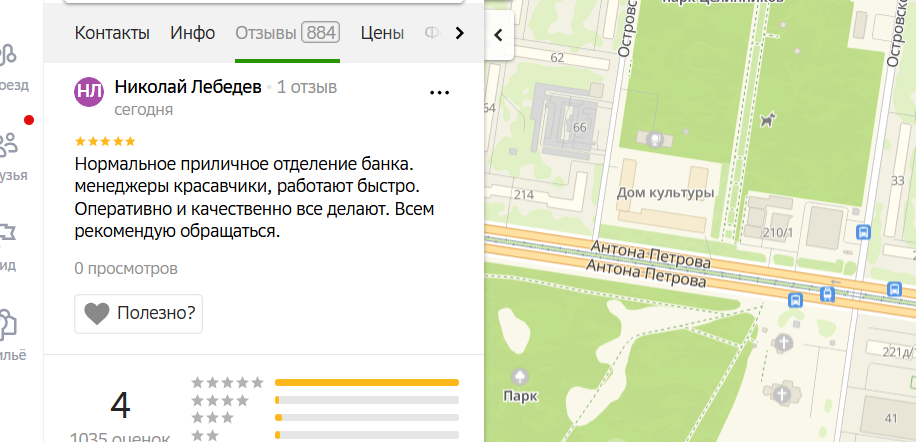The image size is (916, 442).
Task: Click сегодня review date text
Action: [144, 110]
